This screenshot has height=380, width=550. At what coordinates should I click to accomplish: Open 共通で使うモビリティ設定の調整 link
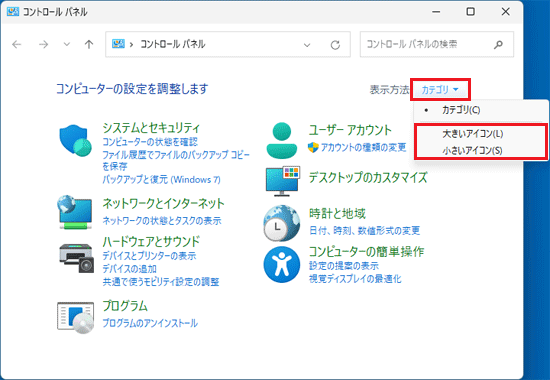tap(161, 282)
